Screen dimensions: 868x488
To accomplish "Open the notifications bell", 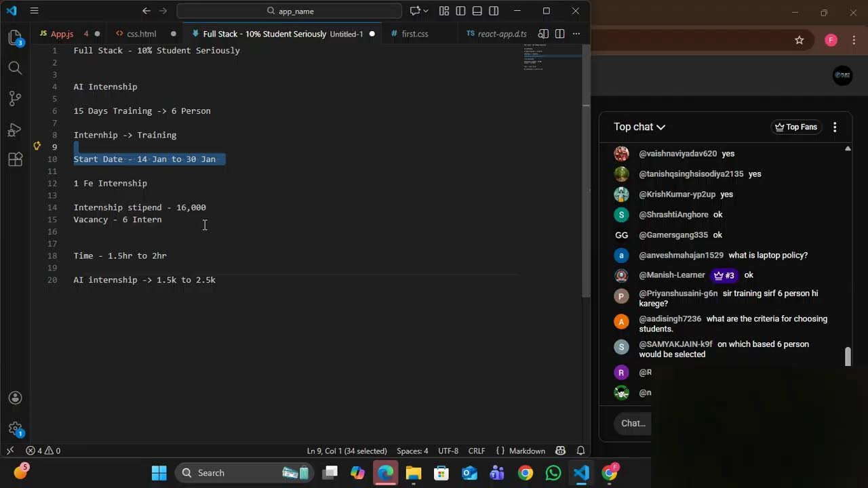I will coord(580,451).
